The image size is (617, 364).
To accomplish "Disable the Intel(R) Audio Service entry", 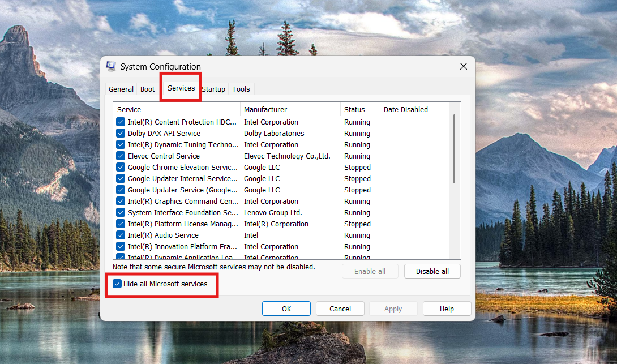I will pos(120,235).
